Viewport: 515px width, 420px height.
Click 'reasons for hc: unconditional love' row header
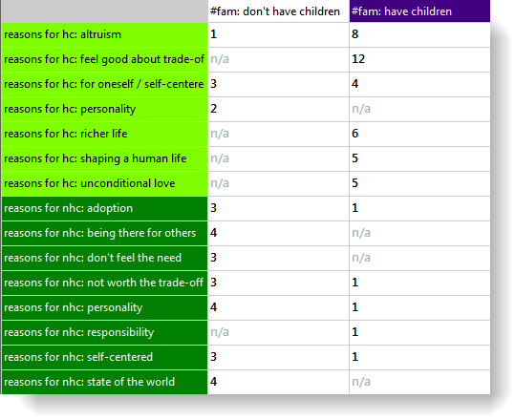105,183
